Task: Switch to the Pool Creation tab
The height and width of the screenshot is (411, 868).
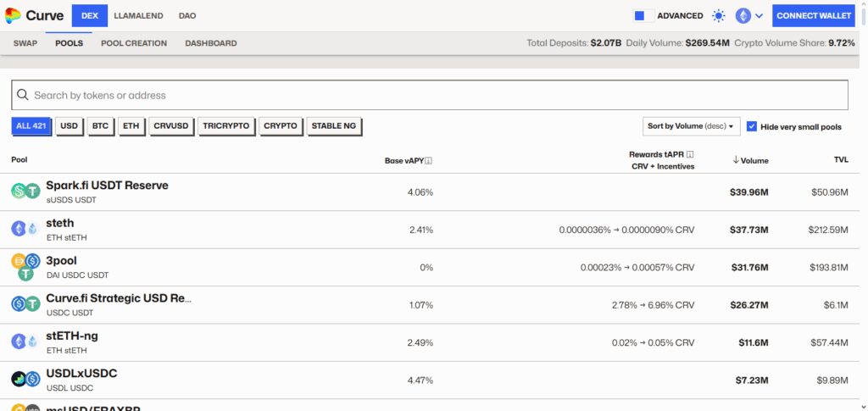Action: (x=134, y=43)
